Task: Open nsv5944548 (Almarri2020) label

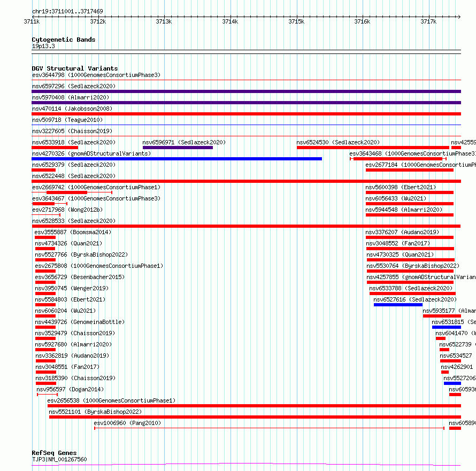Action: coord(404,210)
